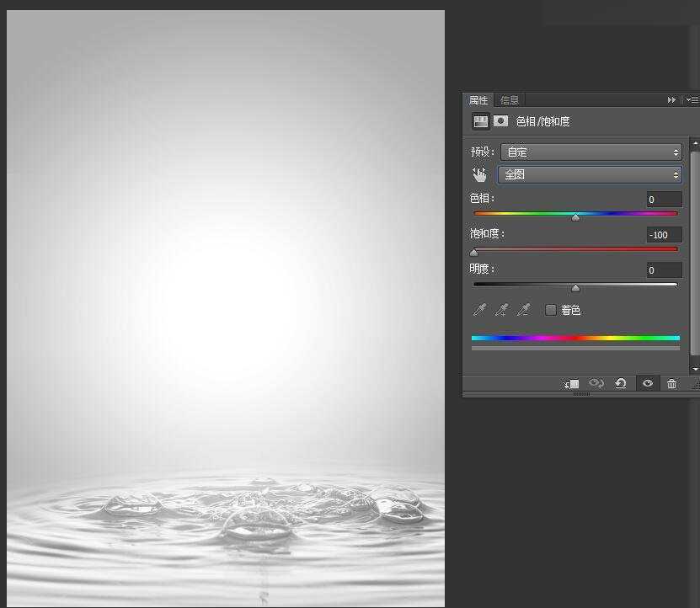Delete the adjustment layer with trash icon

click(x=671, y=384)
